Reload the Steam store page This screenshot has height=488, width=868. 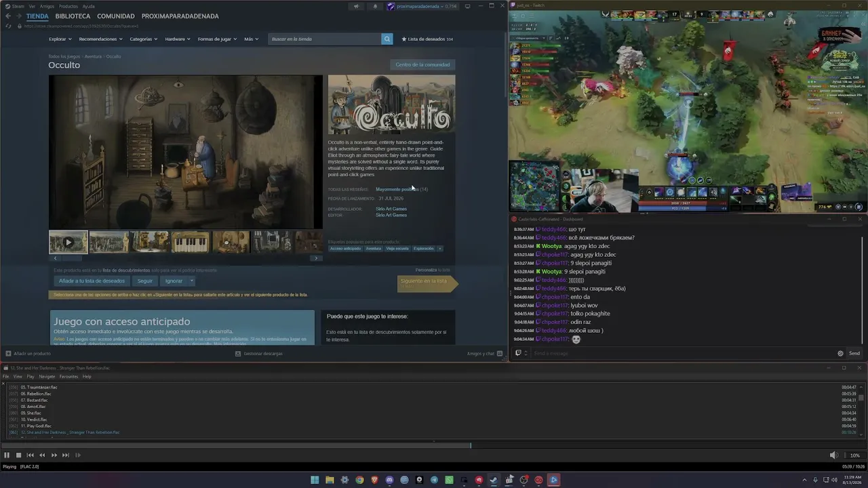coord(8,26)
